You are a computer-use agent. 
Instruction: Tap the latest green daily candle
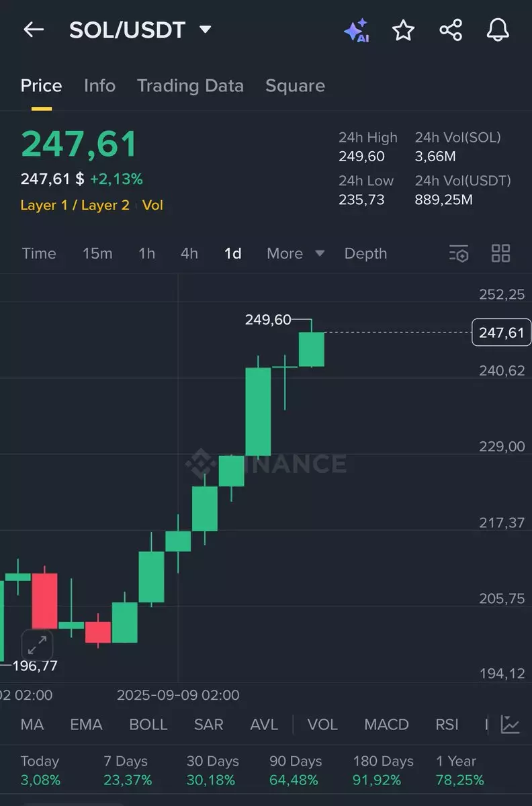click(x=312, y=349)
